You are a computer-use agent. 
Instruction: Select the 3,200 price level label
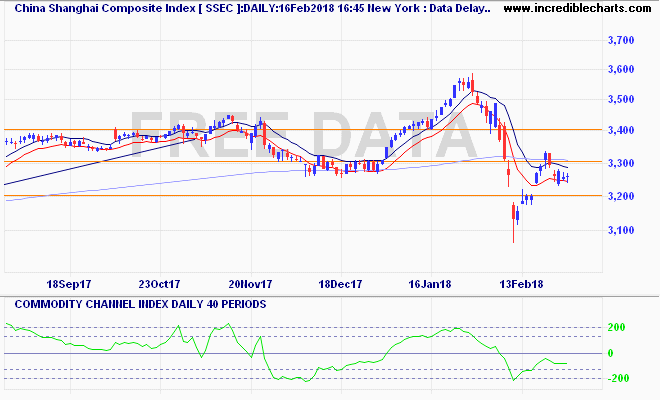tap(621, 196)
